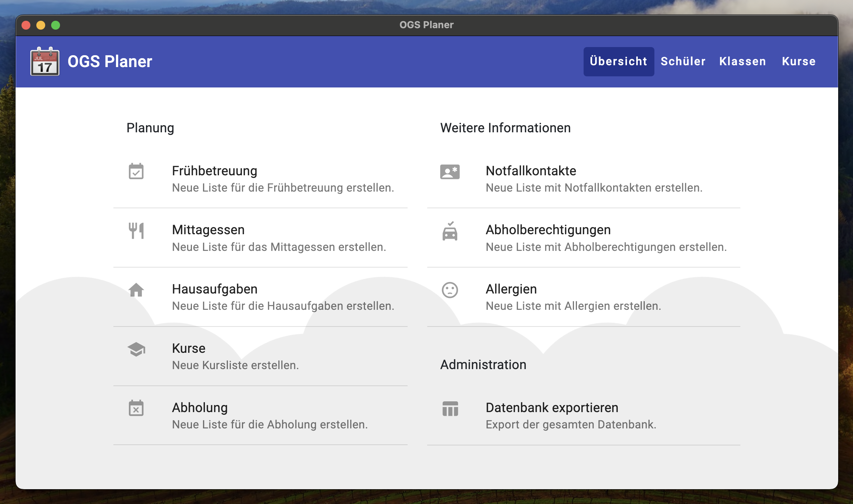This screenshot has height=504, width=853.
Task: Click the Abholberechtigungen car icon
Action: pos(450,231)
